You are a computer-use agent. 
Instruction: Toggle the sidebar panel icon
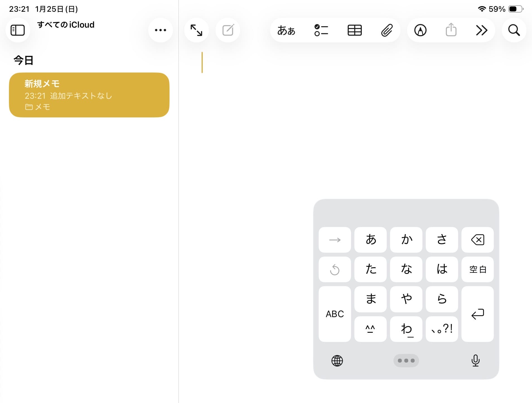pyautogui.click(x=18, y=30)
